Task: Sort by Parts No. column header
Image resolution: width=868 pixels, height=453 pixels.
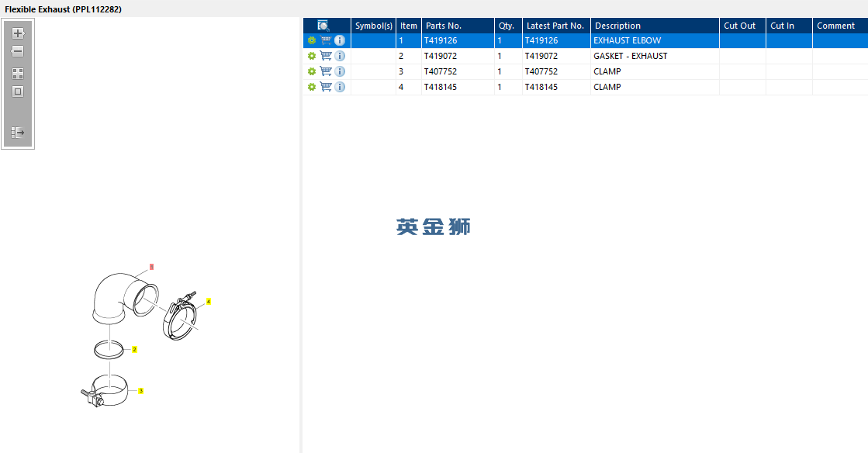Action: tap(458, 26)
